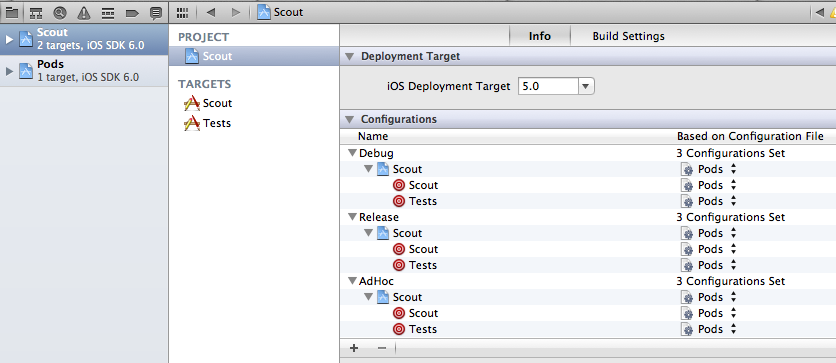The height and width of the screenshot is (363, 836).
Task: Open the Debug navigator icon
Action: pyautogui.click(x=108, y=12)
